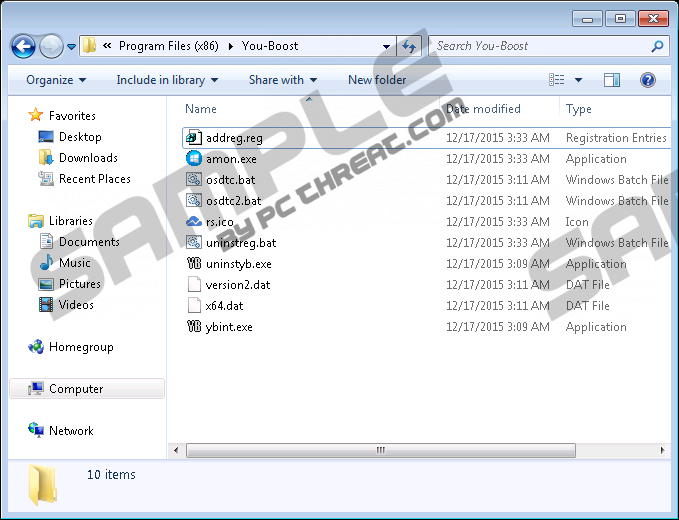Select the version2.dat file icon
The height and width of the screenshot is (520, 679).
click(x=194, y=284)
